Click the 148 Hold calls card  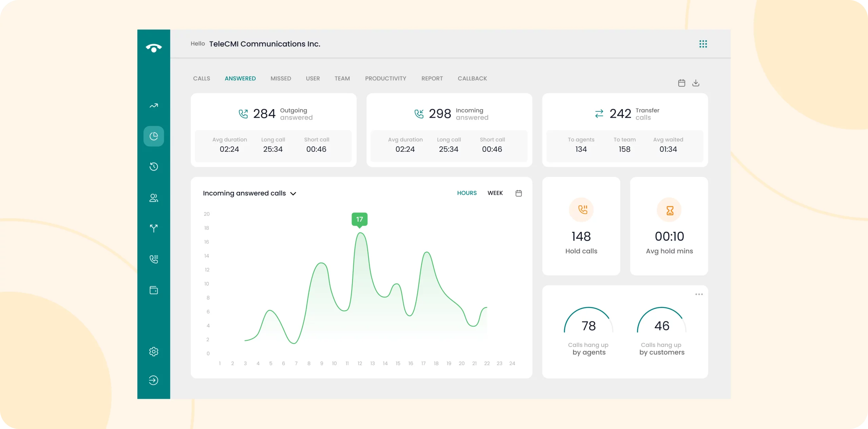tap(581, 226)
